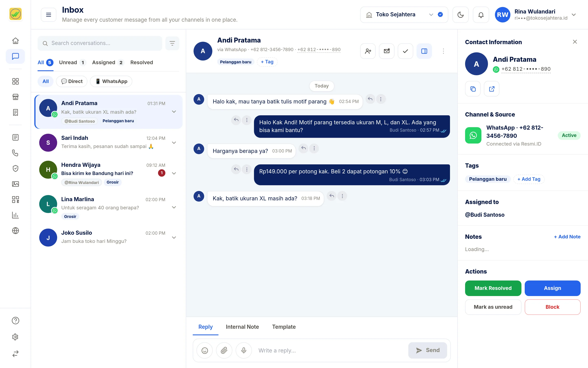Toggle the contact info panel icon
This screenshot has height=368, width=588.
[x=424, y=51]
